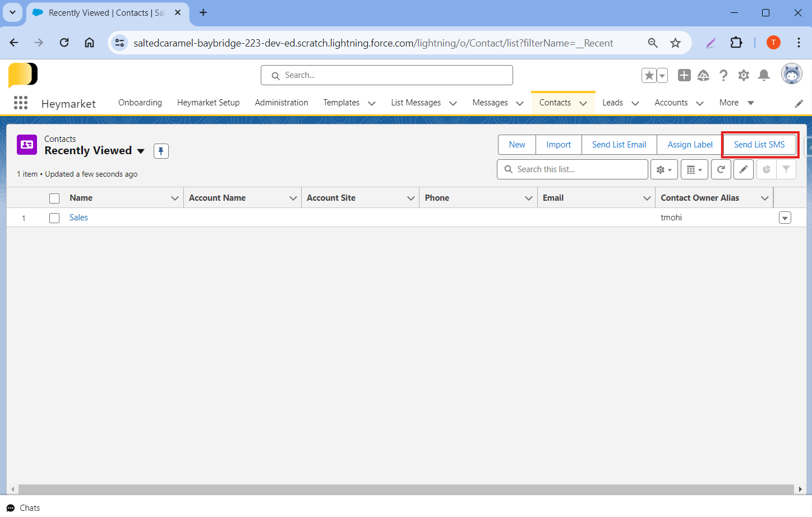
Task: Click the Import button
Action: click(x=559, y=145)
